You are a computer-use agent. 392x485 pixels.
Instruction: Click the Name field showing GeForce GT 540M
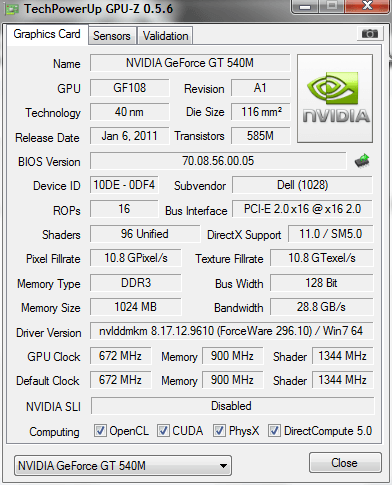pos(190,63)
